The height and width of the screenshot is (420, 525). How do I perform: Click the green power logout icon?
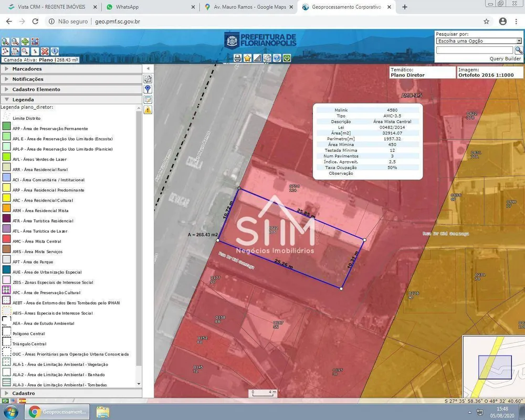click(x=287, y=58)
